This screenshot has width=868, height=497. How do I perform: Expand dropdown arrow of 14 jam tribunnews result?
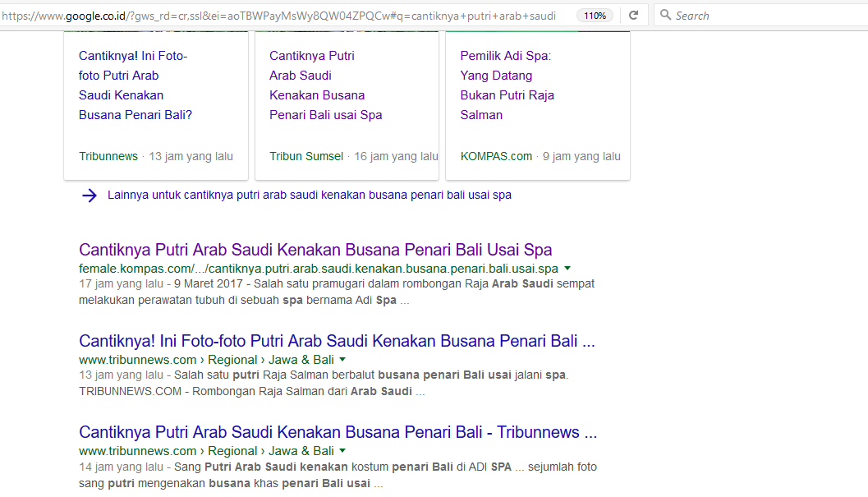(342, 451)
